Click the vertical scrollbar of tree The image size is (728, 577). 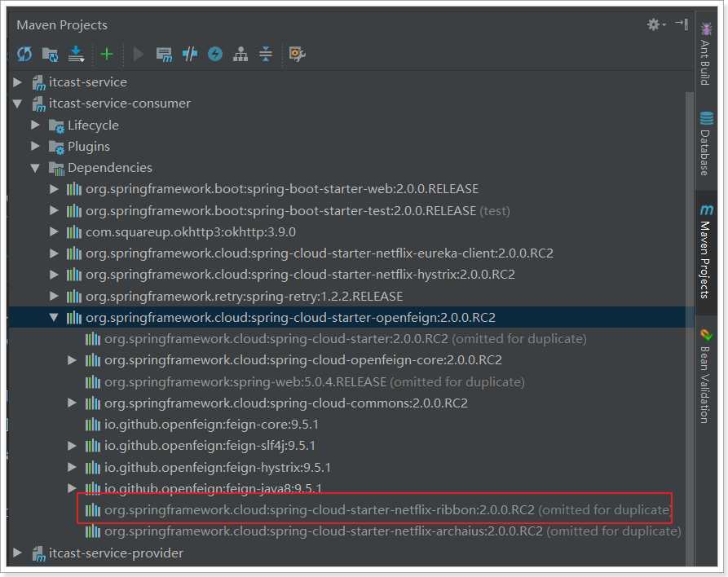tap(690, 325)
